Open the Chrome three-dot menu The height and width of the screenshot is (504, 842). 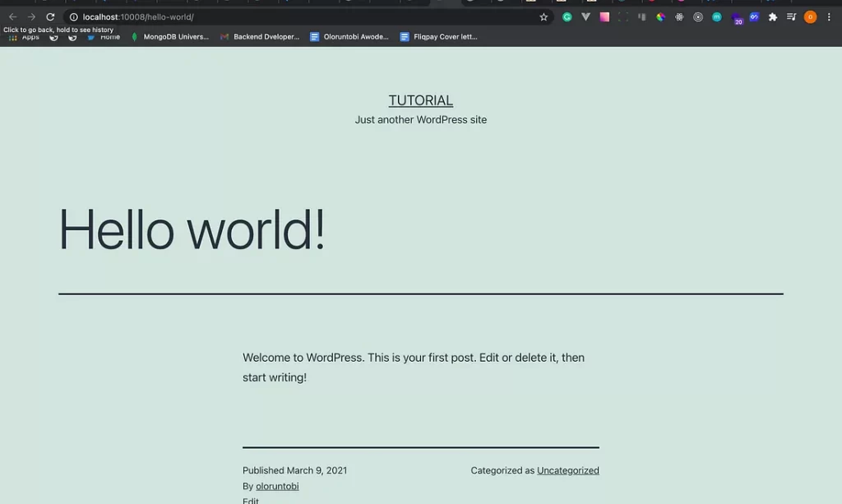829,16
